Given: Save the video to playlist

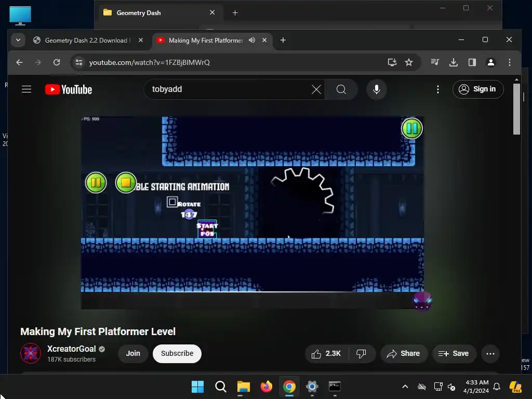Looking at the screenshot, I should (454, 353).
